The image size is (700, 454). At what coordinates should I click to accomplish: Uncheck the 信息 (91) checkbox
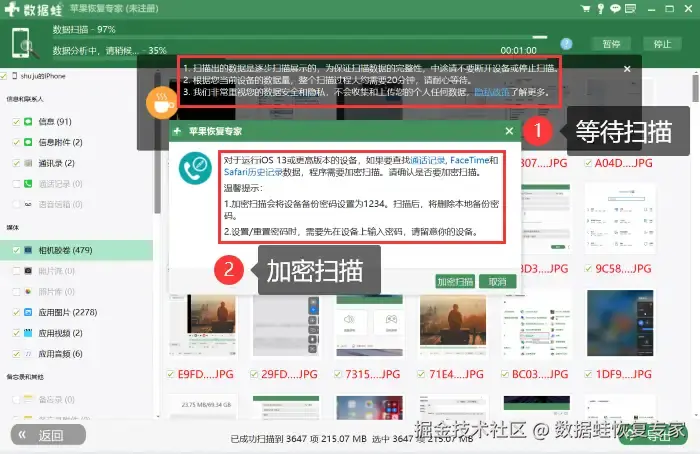16,122
